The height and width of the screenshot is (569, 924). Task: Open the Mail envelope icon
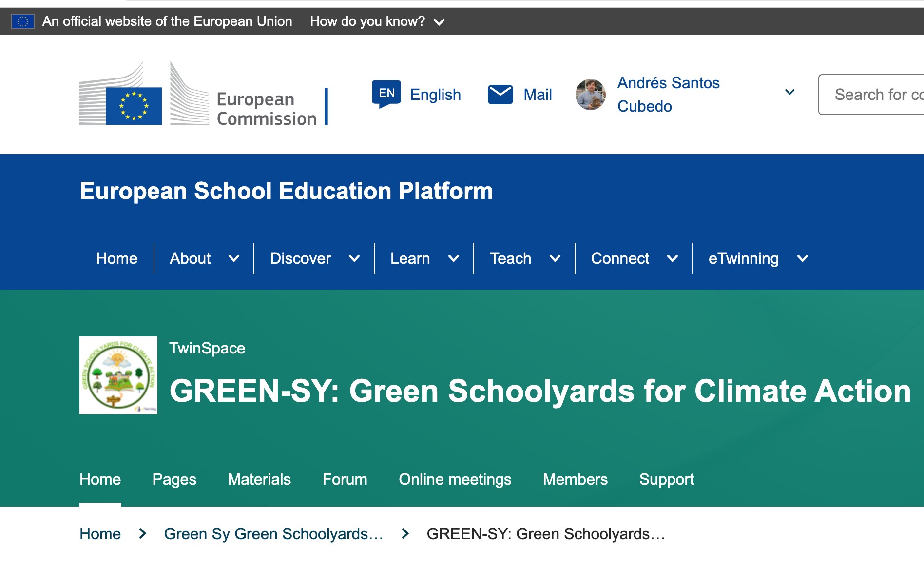pyautogui.click(x=500, y=94)
